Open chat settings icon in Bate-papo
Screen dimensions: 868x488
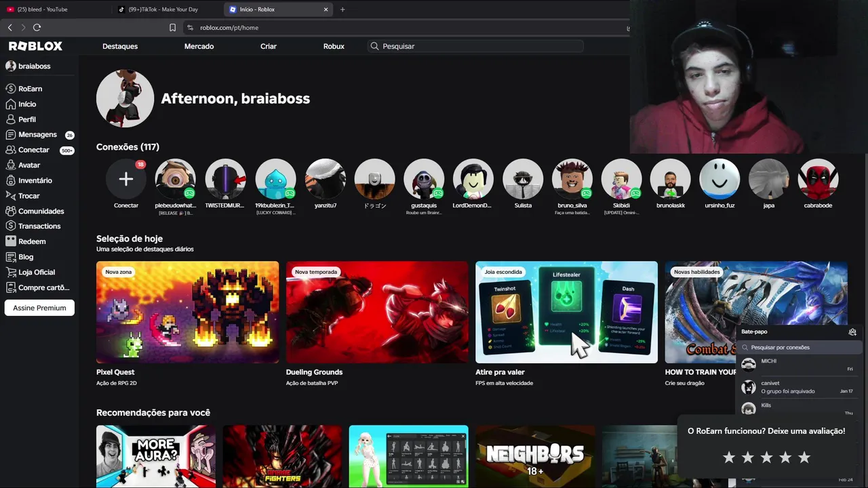point(852,332)
